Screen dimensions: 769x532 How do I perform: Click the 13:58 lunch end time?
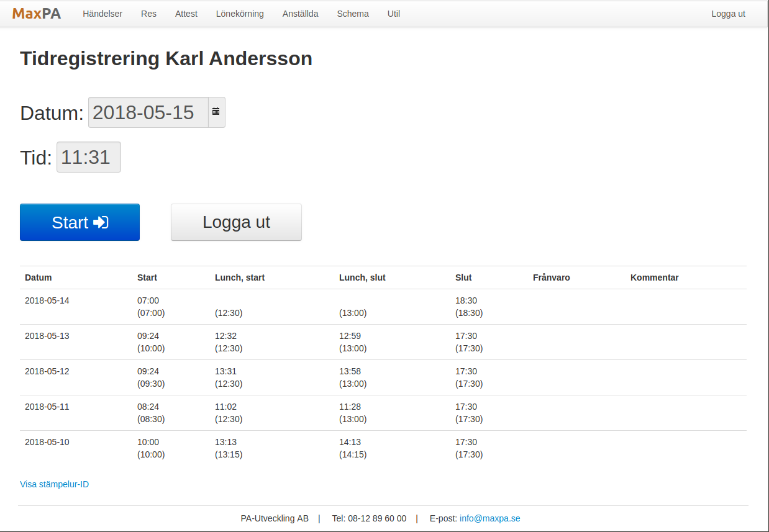tap(350, 371)
